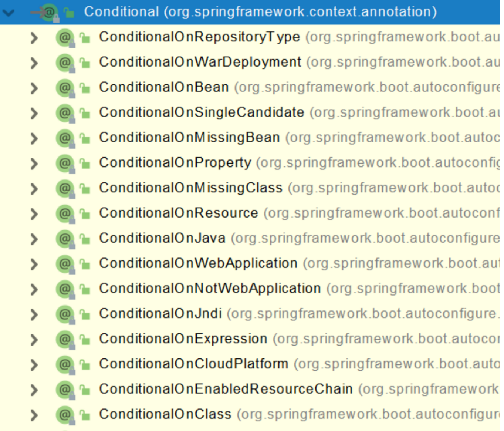
Task: Click the public-access icon beside ConditionalOnJava
Action: click(85, 239)
